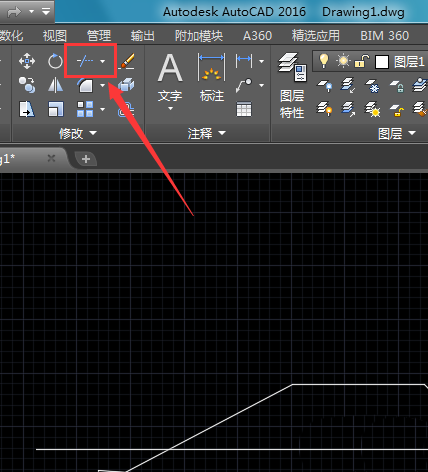This screenshot has height=472, width=428.
Task: Expand the 修改 panel
Action: point(78,134)
